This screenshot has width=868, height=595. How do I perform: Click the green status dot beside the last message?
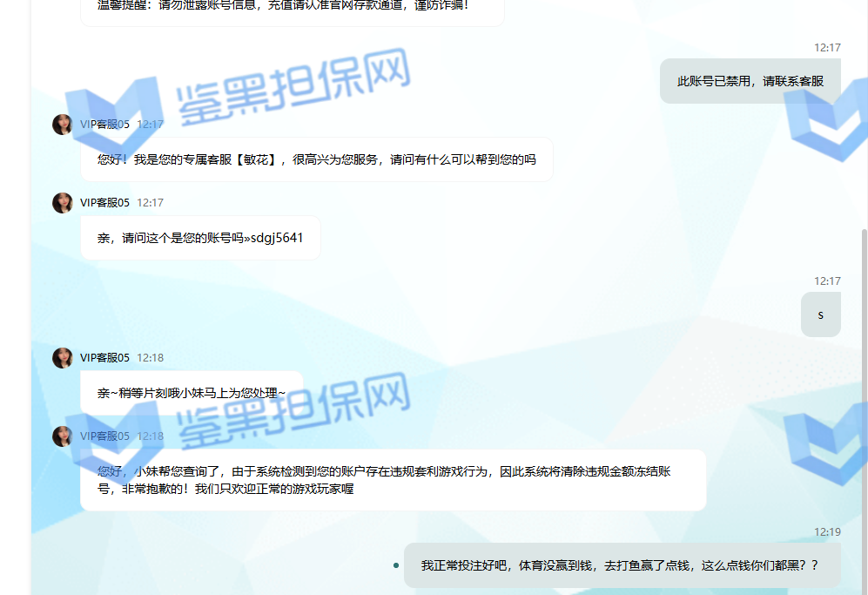point(396,565)
